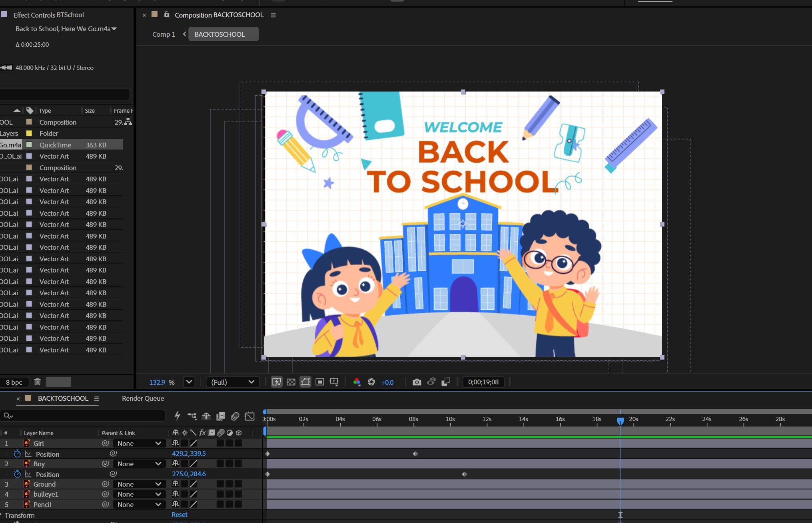The image size is (812, 523).
Task: Click the current time 0;00;19;08 display
Action: click(483, 382)
